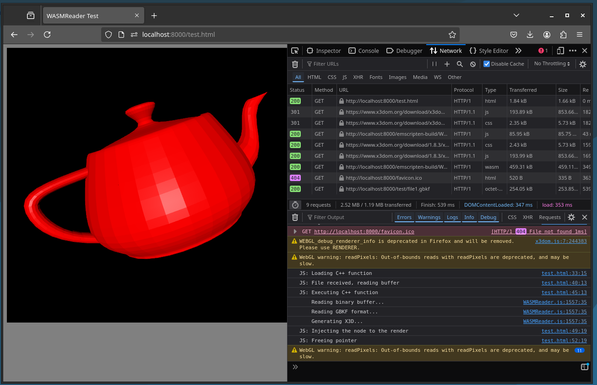Open Network settings gear icon
The width and height of the screenshot is (597, 385).
tap(583, 64)
